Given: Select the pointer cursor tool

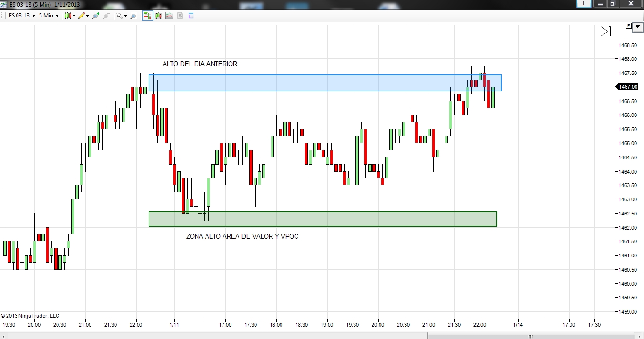Looking at the screenshot, I should [119, 16].
